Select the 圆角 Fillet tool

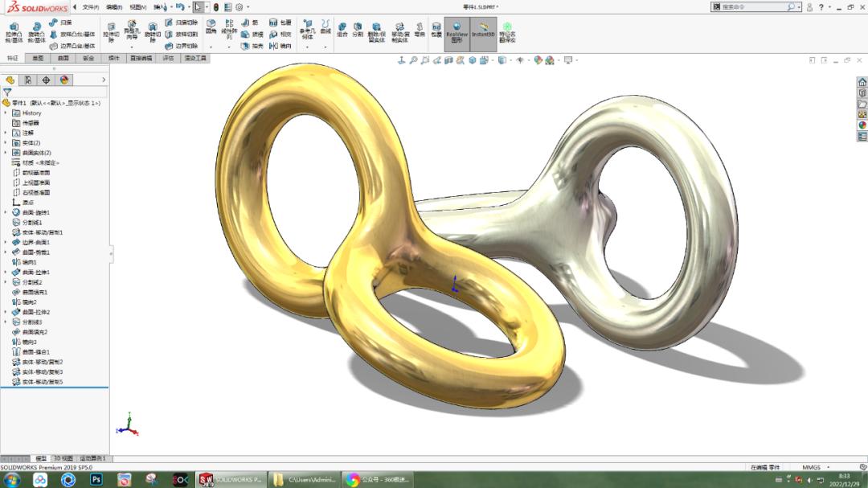pos(210,27)
